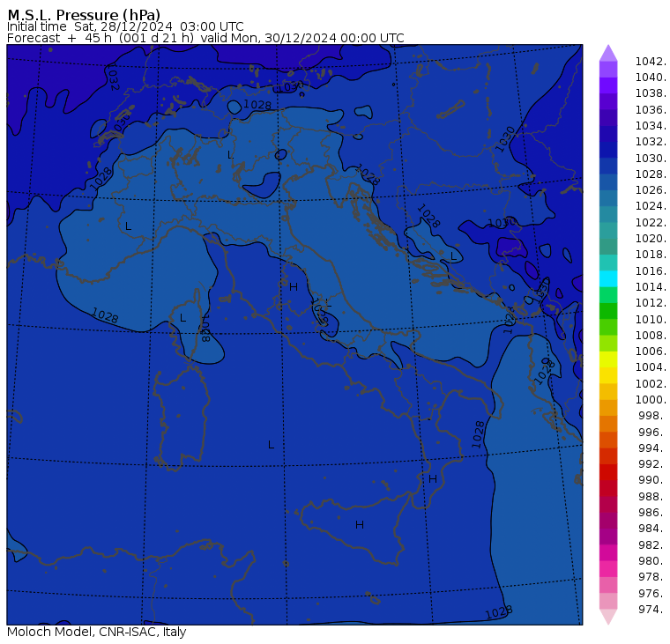This screenshot has height=644, width=670.
Task: Select the 1016. legend label
Action: (651, 270)
